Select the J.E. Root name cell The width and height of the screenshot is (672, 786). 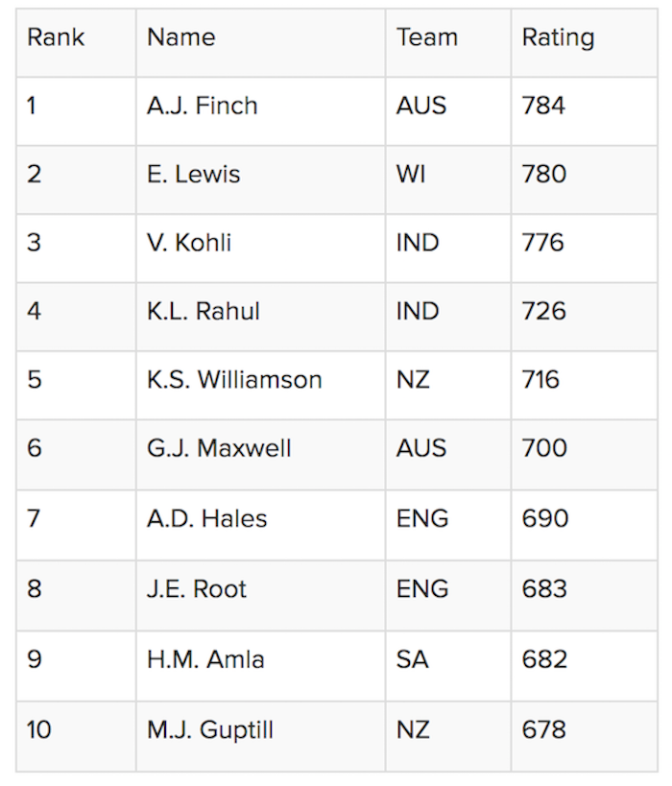tap(196, 588)
